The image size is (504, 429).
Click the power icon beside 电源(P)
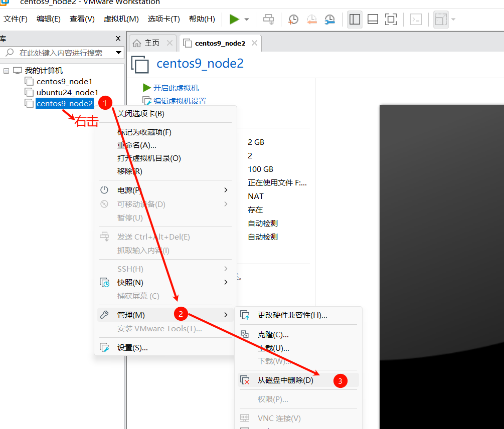pos(104,190)
